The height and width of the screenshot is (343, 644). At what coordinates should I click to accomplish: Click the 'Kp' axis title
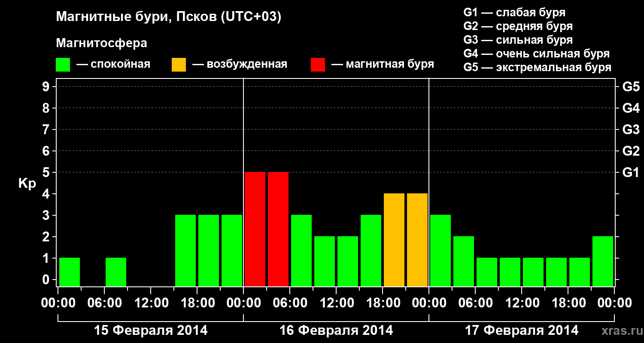click(27, 184)
